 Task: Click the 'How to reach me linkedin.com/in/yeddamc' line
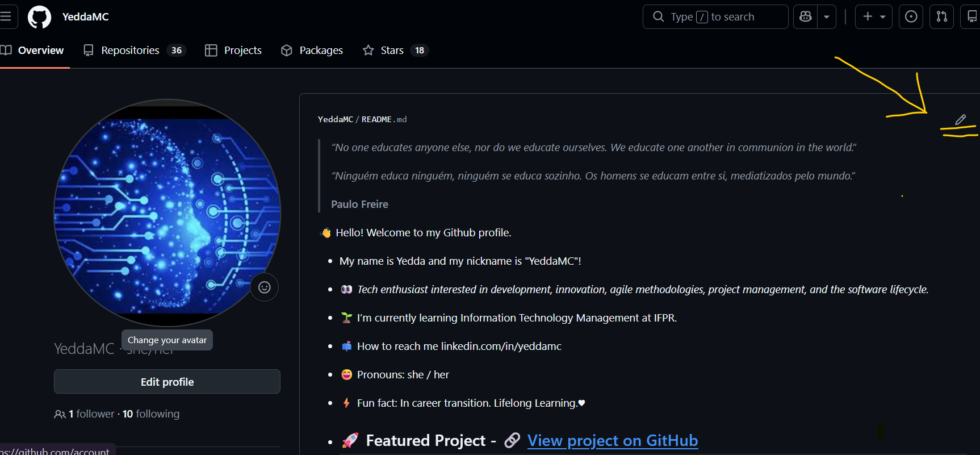tap(459, 347)
